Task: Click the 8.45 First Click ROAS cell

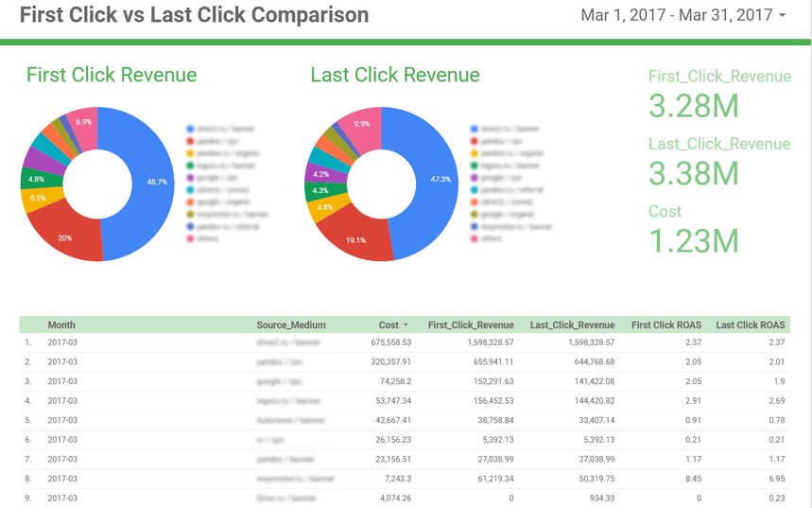Action: (694, 479)
